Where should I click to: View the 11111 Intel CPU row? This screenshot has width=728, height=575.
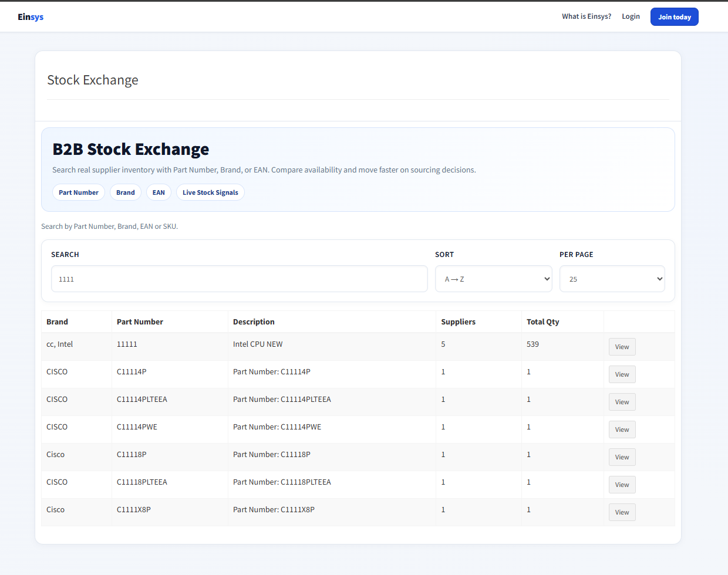pyautogui.click(x=622, y=347)
